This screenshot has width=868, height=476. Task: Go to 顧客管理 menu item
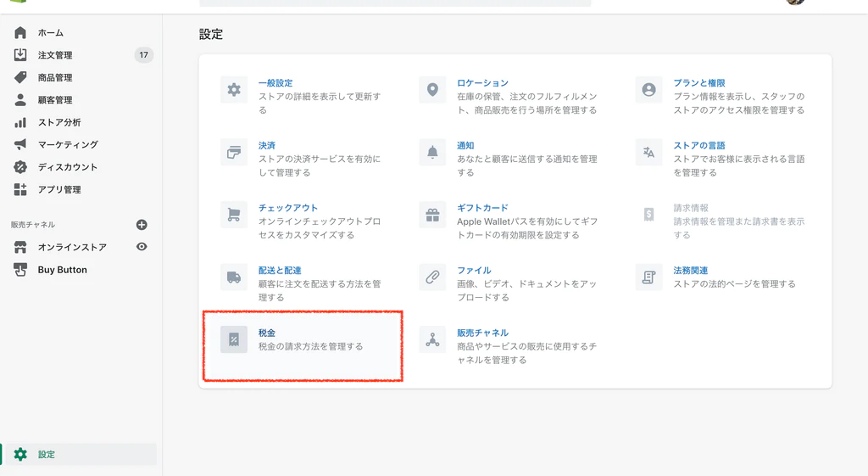point(55,100)
